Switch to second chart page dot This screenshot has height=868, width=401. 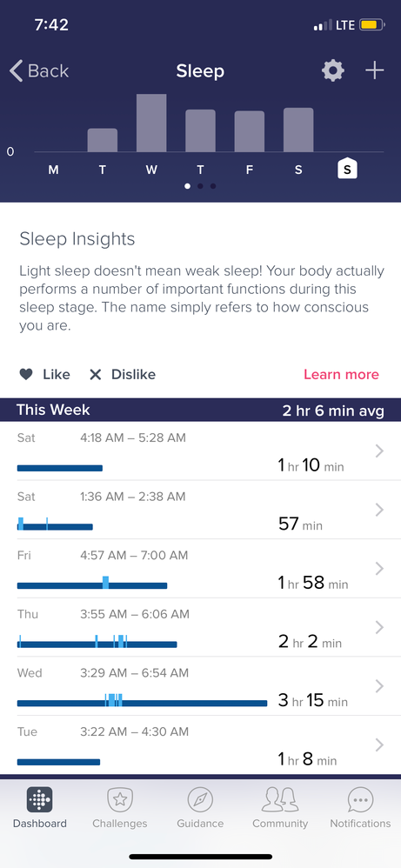[x=200, y=186]
